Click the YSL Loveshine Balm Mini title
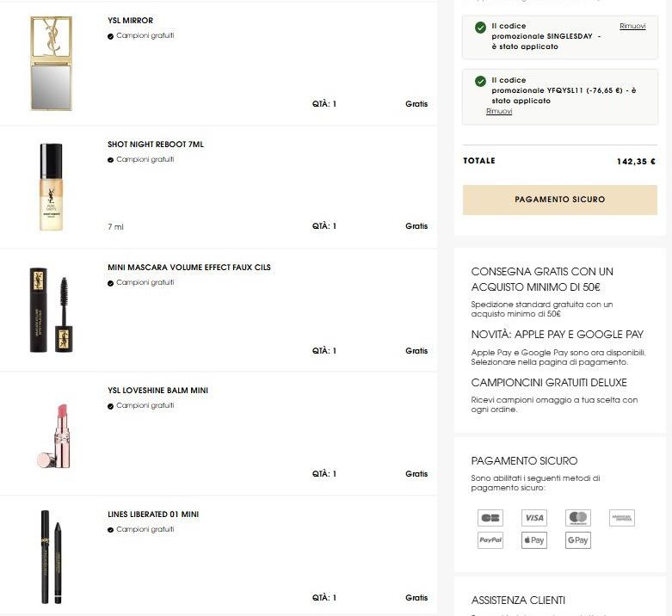Image resolution: width=672 pixels, height=616 pixels. tap(157, 391)
